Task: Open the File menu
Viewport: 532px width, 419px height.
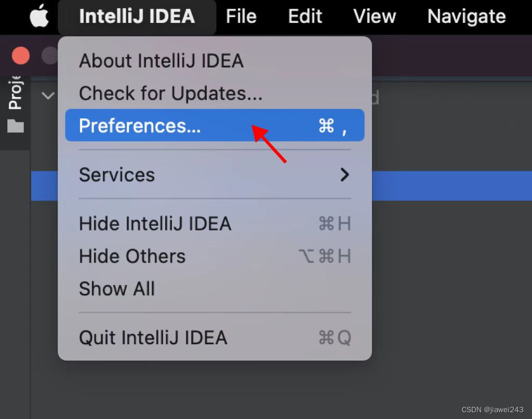Action: tap(241, 16)
